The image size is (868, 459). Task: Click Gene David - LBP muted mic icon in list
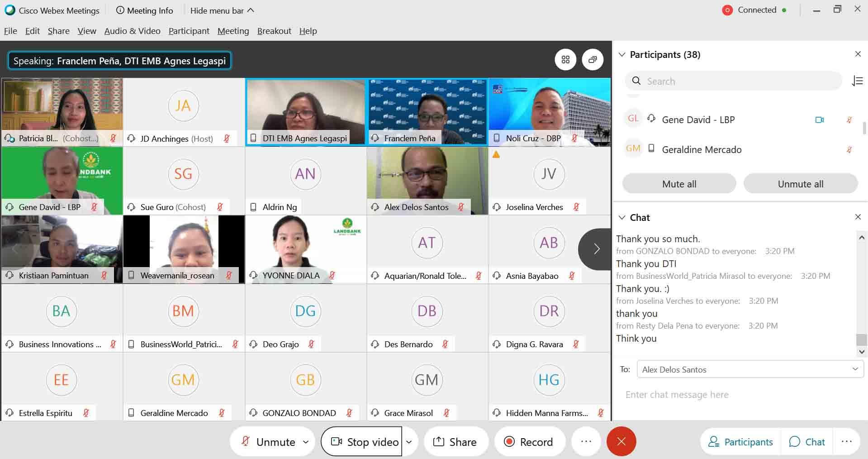point(849,120)
